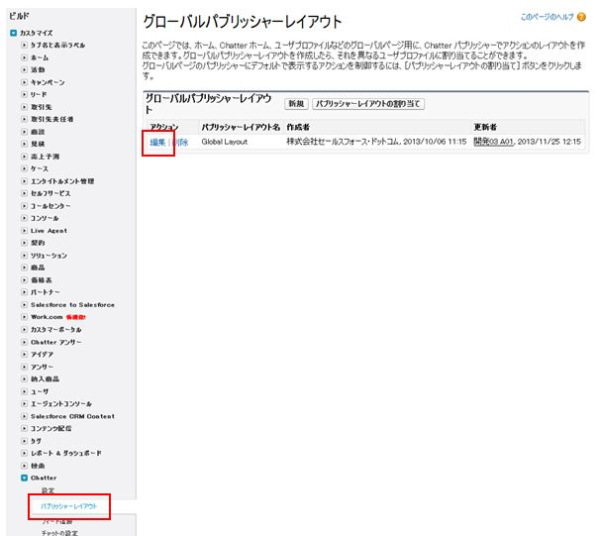Select the 取引先 tree label
Screen dimensions: 600x536
tap(41, 107)
